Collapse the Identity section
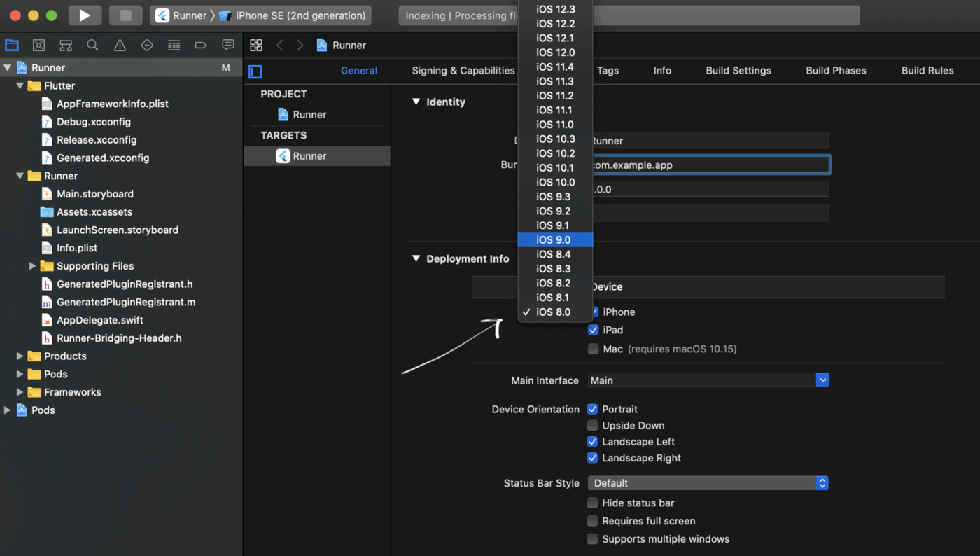Image resolution: width=980 pixels, height=556 pixels. [x=416, y=102]
